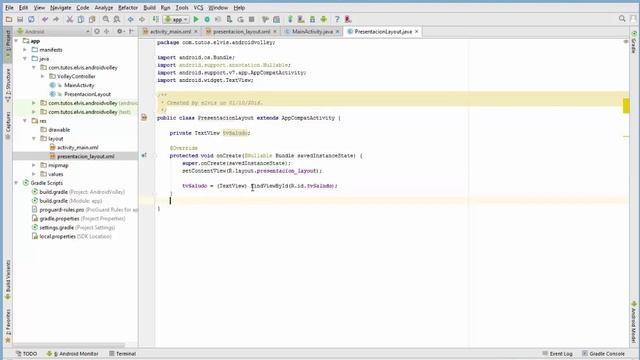Click the Undo arrow icon
The image size is (640, 360).
point(45,19)
